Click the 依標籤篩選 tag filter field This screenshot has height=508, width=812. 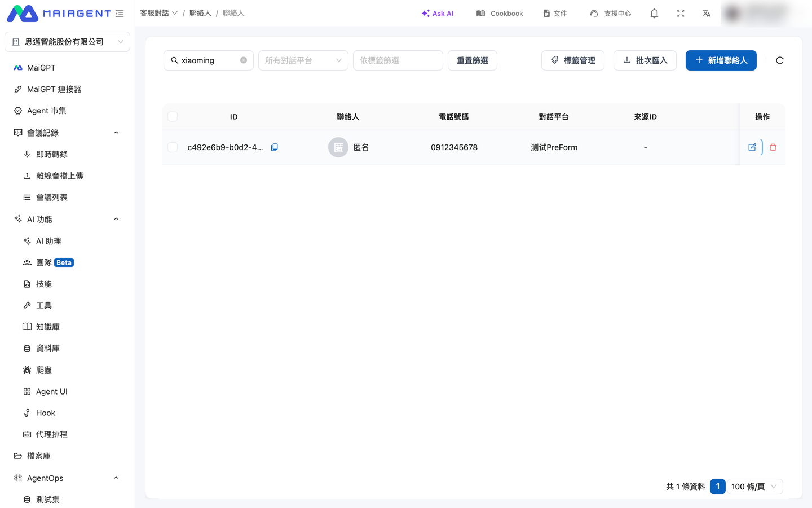[x=398, y=60]
